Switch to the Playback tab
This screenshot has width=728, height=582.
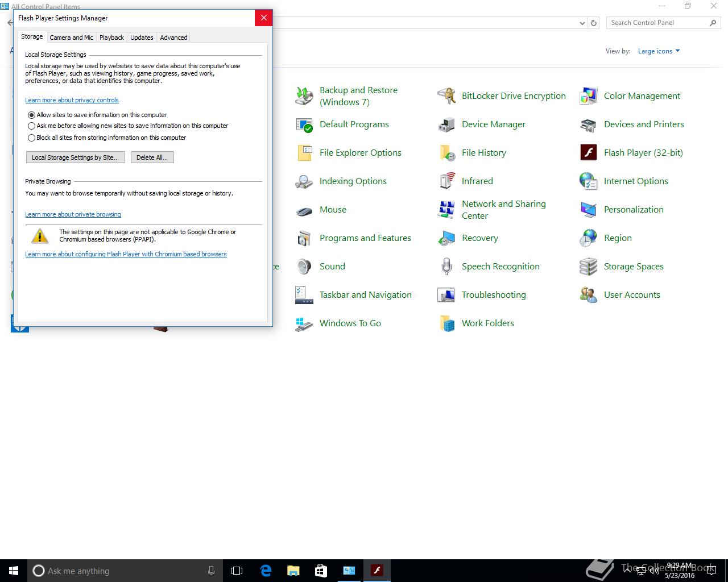pos(111,38)
